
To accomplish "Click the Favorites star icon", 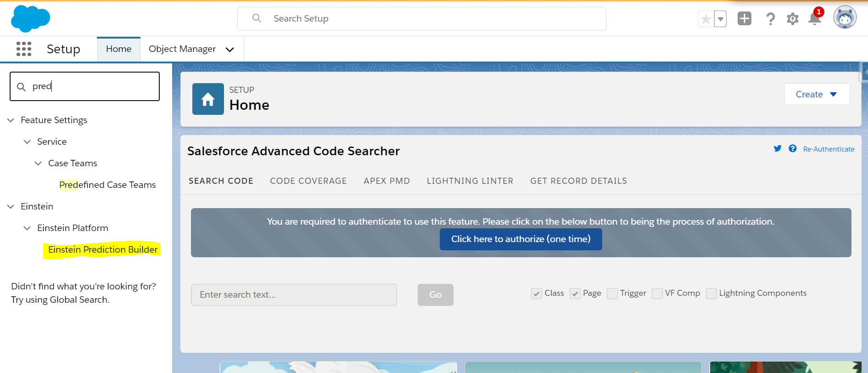I will tap(706, 19).
